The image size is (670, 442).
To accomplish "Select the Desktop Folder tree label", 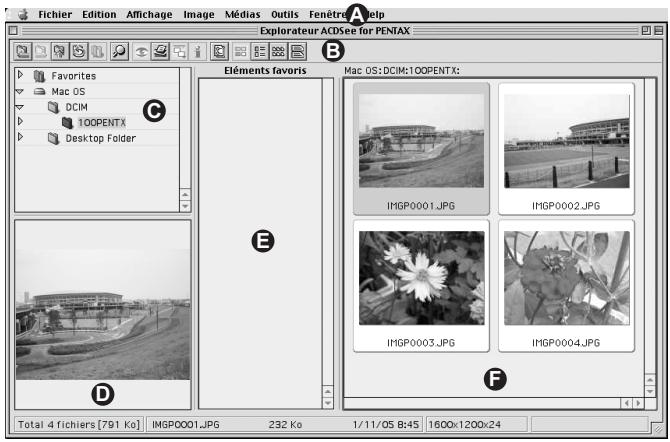I will (x=100, y=138).
